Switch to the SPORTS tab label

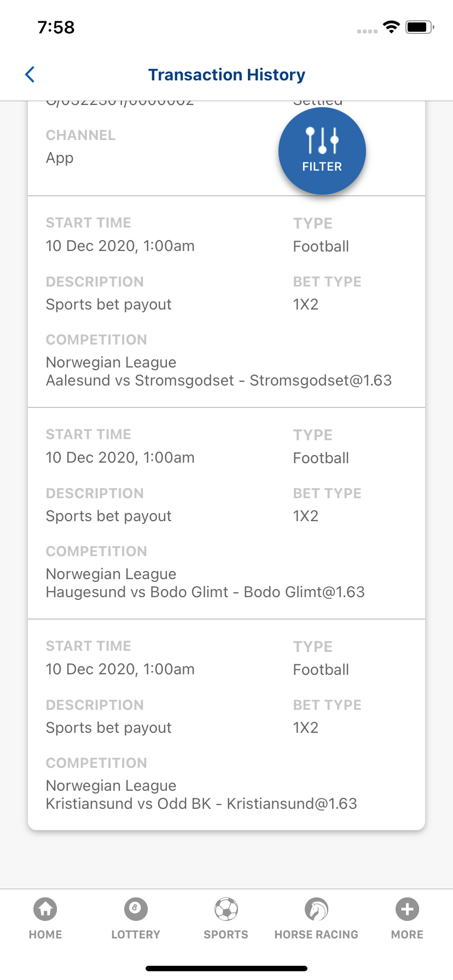click(x=226, y=935)
